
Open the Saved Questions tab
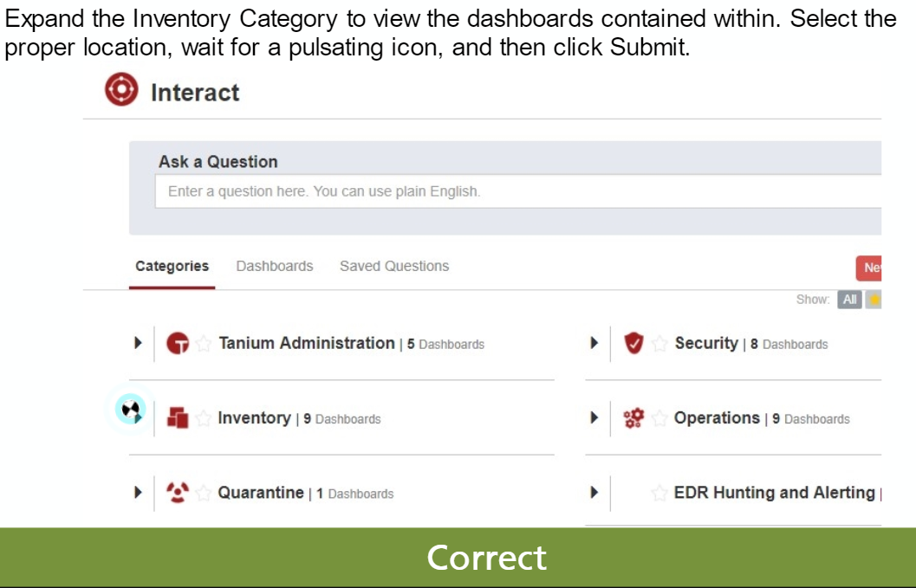tap(394, 266)
